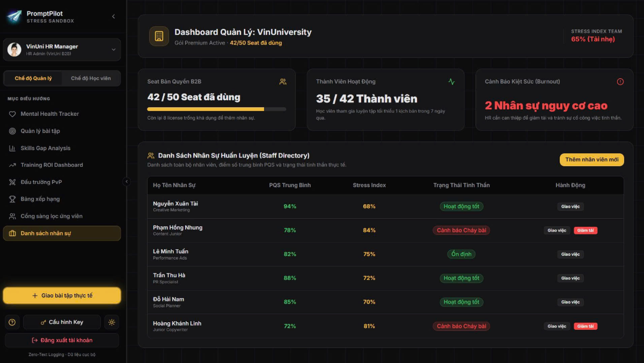Click the crossed swords icon for Đấu trường PvP
Image resolution: width=644 pixels, height=363 pixels.
[12, 182]
